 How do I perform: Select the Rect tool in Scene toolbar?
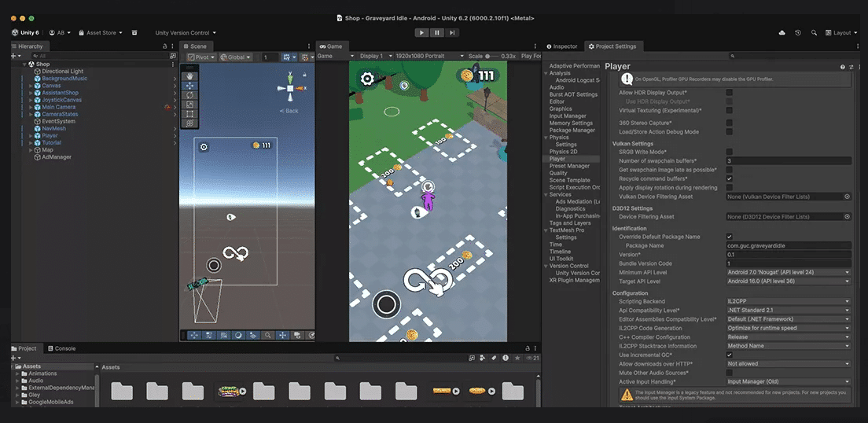pyautogui.click(x=190, y=114)
